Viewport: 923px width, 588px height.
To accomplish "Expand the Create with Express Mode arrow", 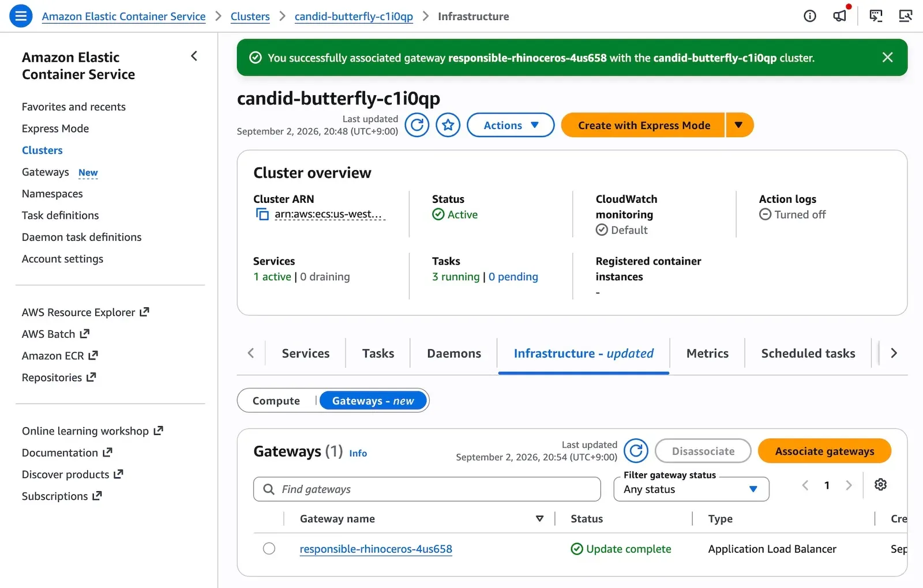I will tap(739, 125).
